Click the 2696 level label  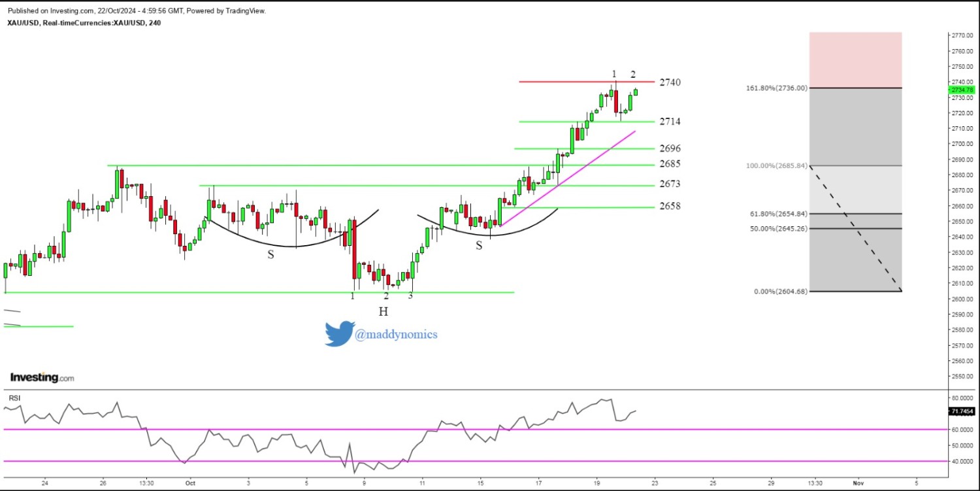coord(670,148)
